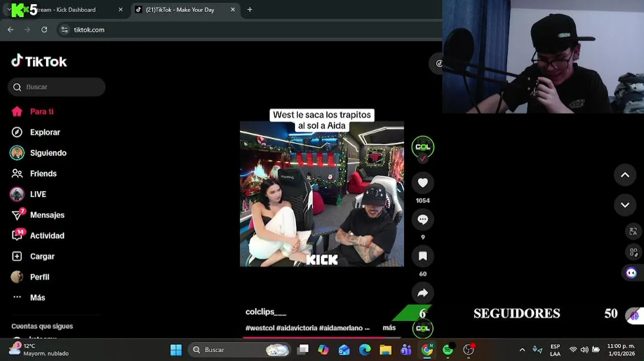This screenshot has height=361, width=644.
Task: Save video with bookmark icon
Action: pyautogui.click(x=423, y=256)
